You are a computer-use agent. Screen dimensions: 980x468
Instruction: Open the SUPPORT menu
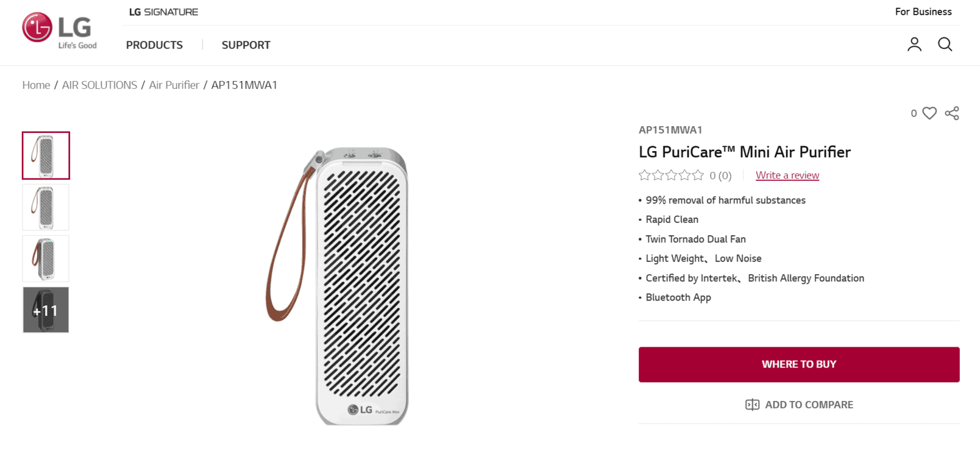coord(246,45)
